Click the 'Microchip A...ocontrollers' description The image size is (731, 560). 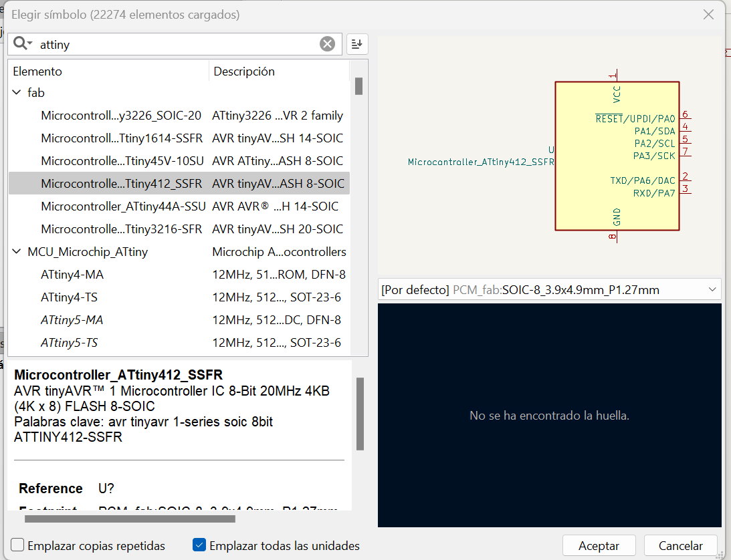[x=280, y=252]
